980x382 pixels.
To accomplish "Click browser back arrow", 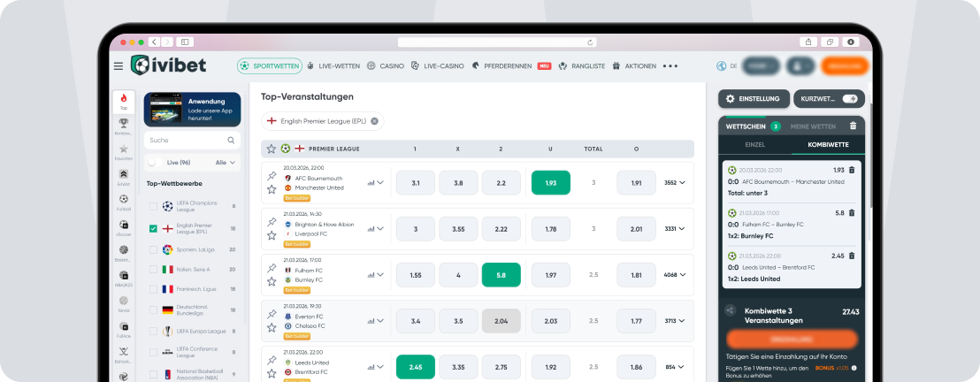I will coord(155,42).
